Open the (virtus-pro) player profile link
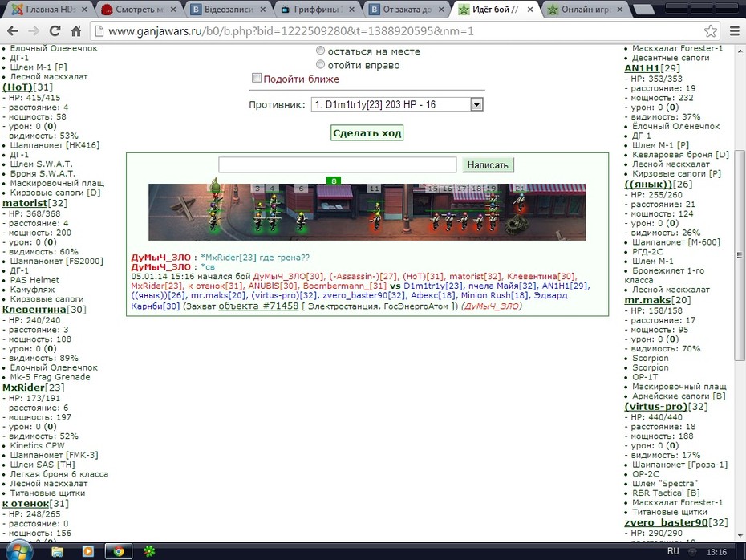This screenshot has height=560, width=746. 655,407
